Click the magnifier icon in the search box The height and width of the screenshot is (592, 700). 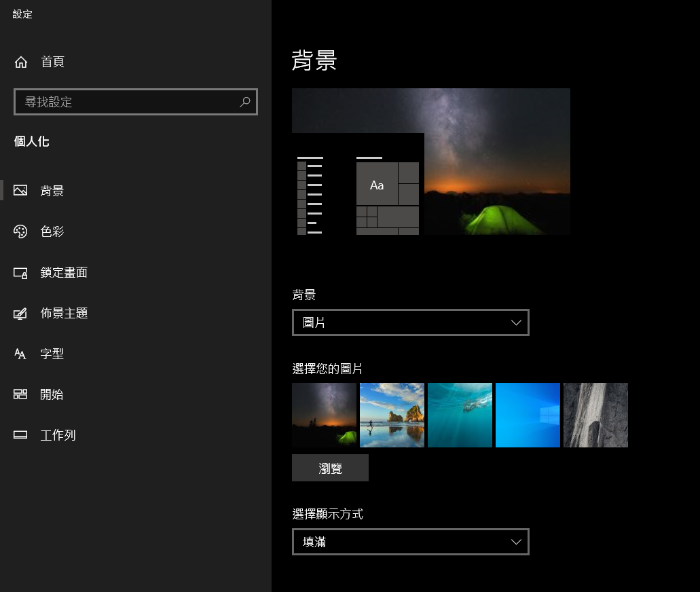click(244, 102)
